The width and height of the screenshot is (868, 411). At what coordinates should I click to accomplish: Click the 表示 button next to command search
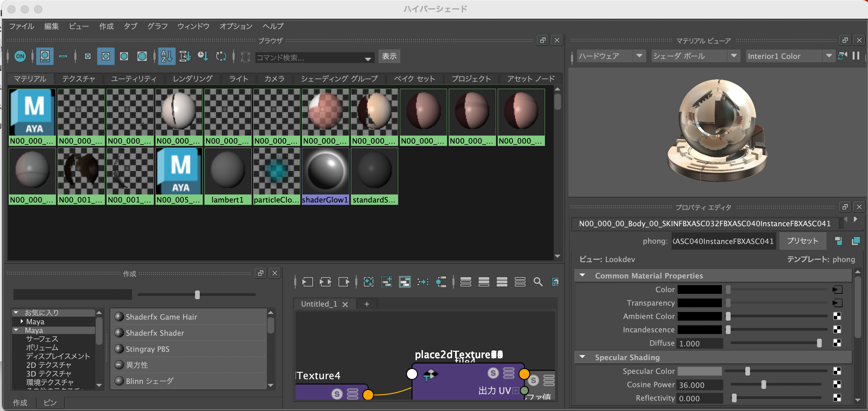click(x=389, y=57)
